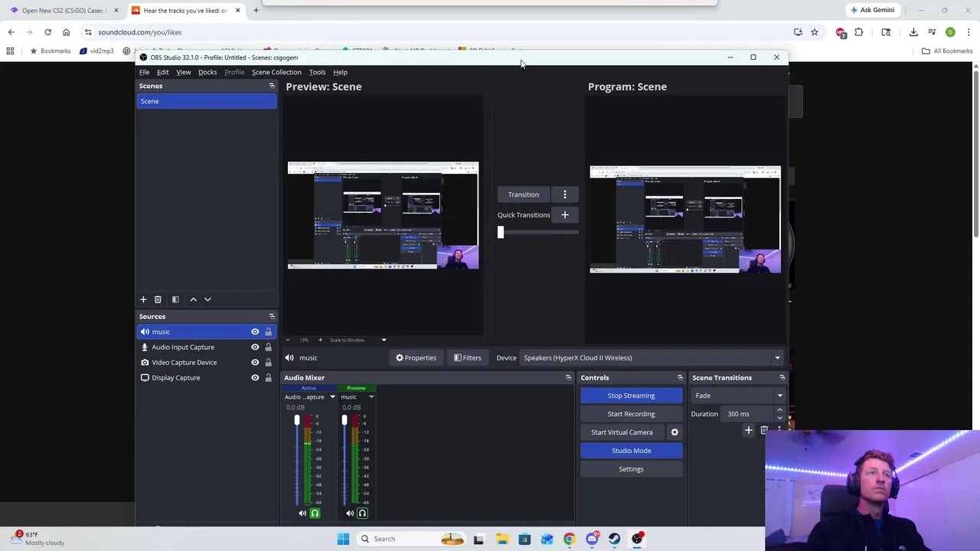Toggle monitoring headphones on the music channel

[x=362, y=514]
